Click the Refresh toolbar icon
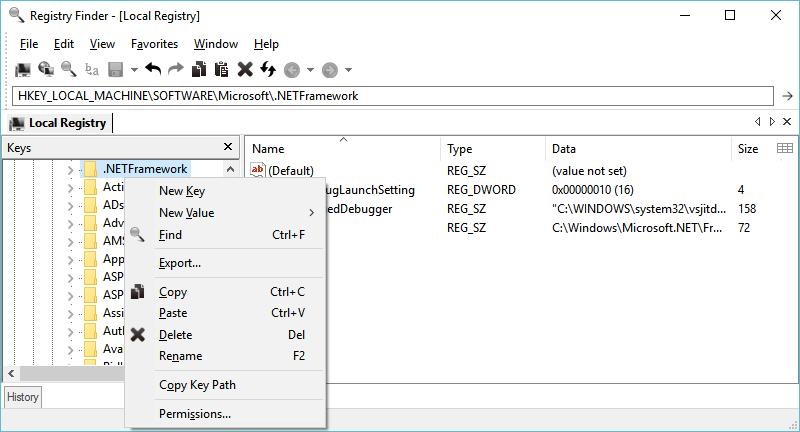This screenshot has height=432, width=800. [268, 69]
